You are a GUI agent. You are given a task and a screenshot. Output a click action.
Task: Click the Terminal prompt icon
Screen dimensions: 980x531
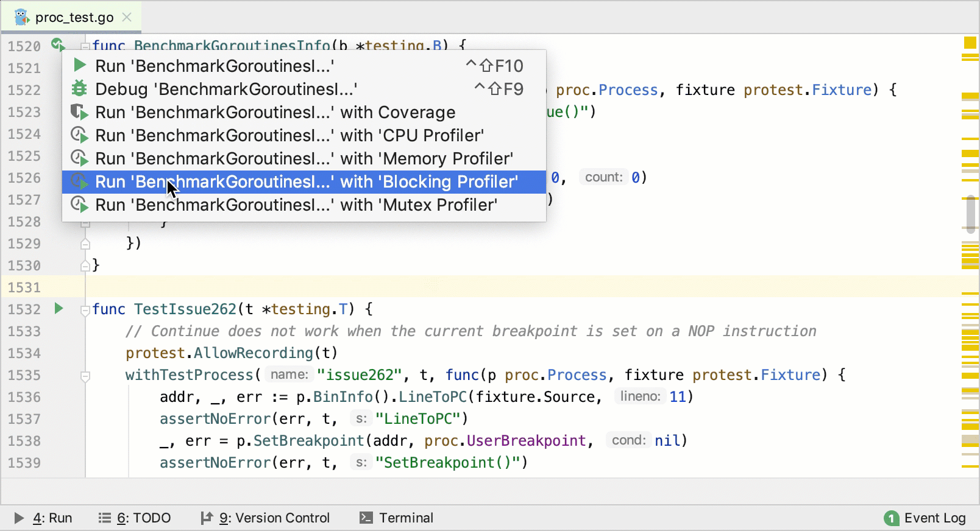coord(366,518)
